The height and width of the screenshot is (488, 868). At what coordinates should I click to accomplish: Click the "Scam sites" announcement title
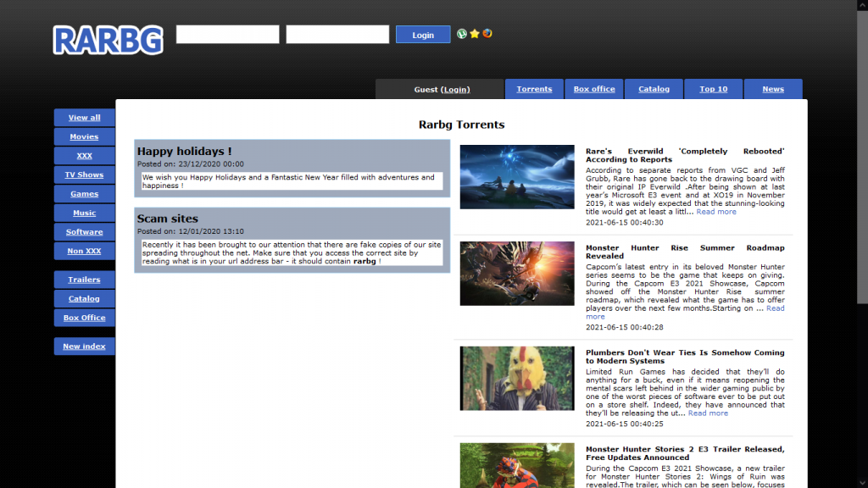click(168, 219)
